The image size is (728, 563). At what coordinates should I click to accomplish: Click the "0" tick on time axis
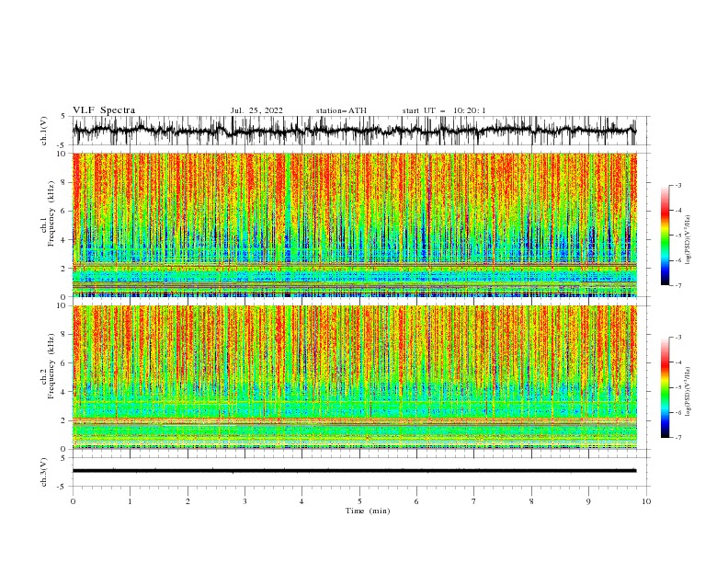(73, 501)
